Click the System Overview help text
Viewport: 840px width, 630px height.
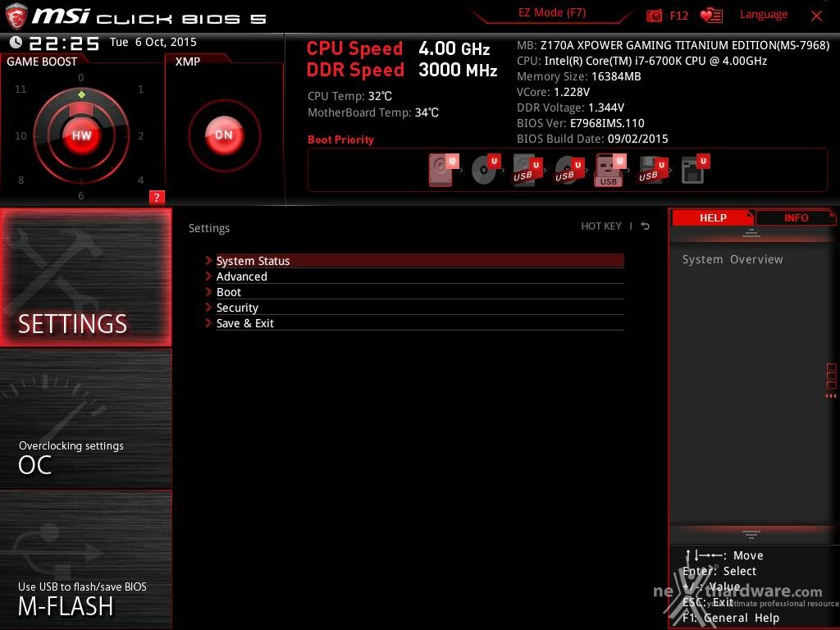[x=733, y=259]
